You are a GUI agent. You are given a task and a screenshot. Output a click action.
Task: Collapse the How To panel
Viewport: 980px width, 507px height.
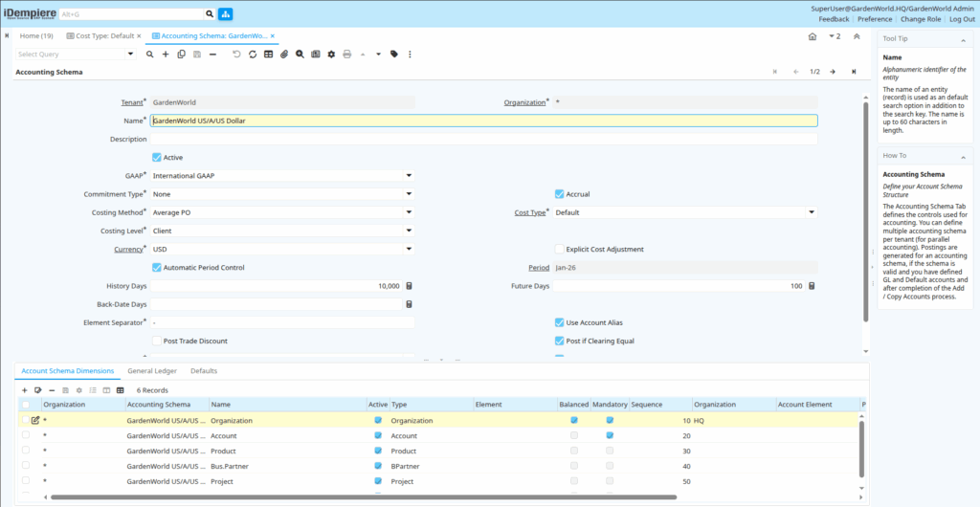(963, 156)
